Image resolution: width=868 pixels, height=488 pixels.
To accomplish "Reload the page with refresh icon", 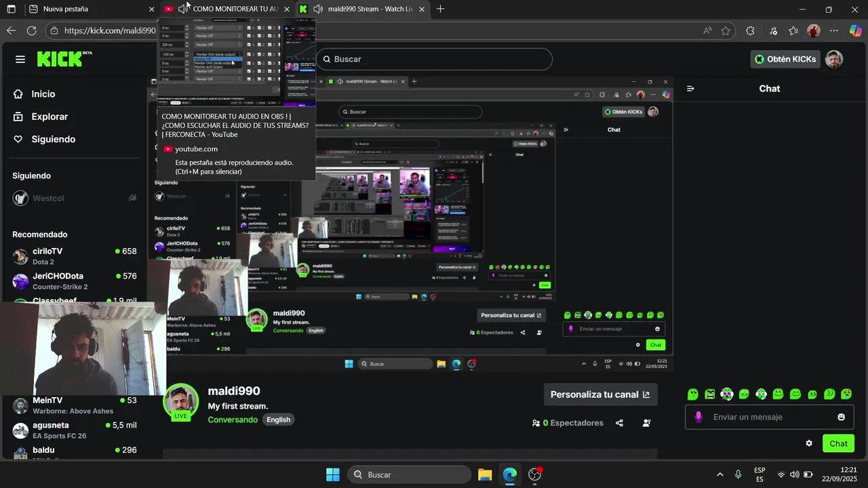I will pyautogui.click(x=31, y=30).
